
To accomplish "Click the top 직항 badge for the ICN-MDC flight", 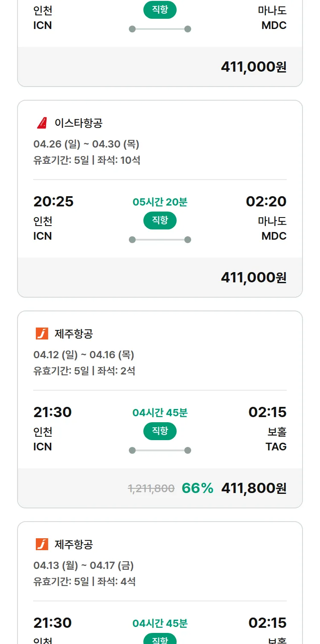I will [x=160, y=10].
